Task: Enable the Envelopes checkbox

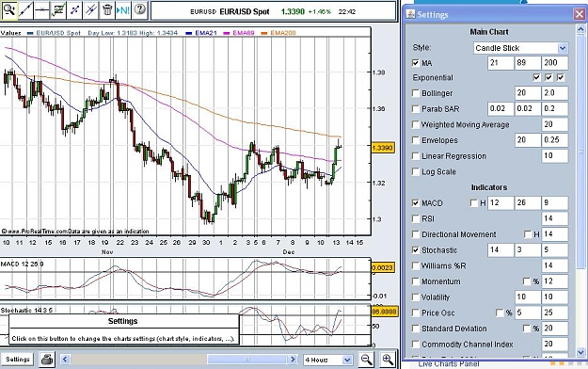Action: [x=416, y=140]
